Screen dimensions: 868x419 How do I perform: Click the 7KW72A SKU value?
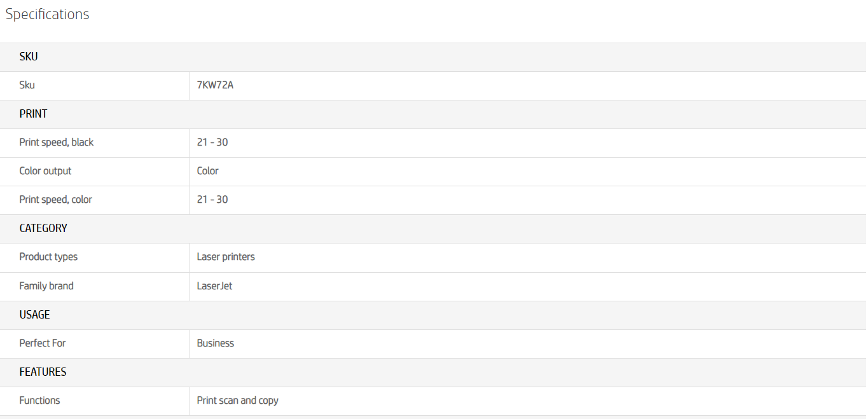(x=215, y=85)
